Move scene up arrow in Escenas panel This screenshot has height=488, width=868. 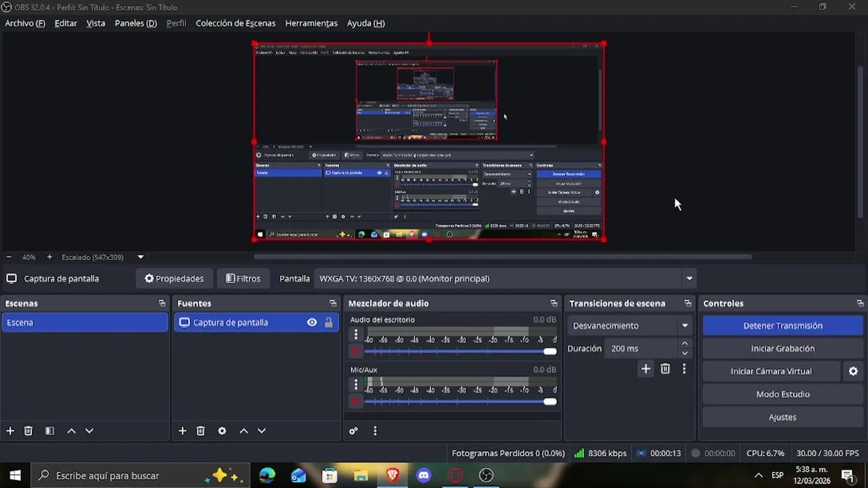(x=71, y=431)
